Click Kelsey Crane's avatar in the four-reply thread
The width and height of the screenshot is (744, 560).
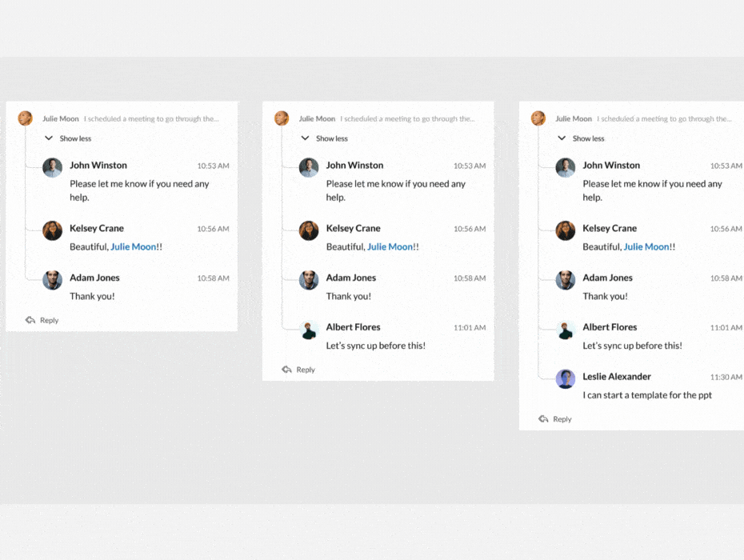309,230
